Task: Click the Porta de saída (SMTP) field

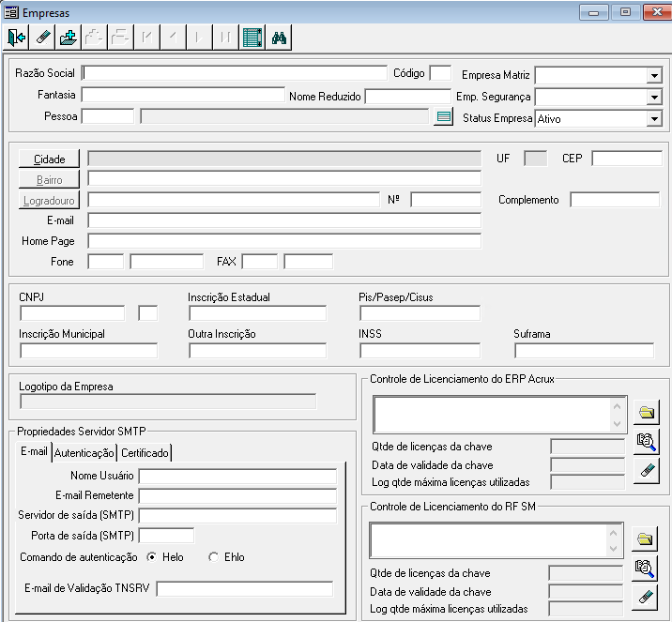Action: pos(166,536)
